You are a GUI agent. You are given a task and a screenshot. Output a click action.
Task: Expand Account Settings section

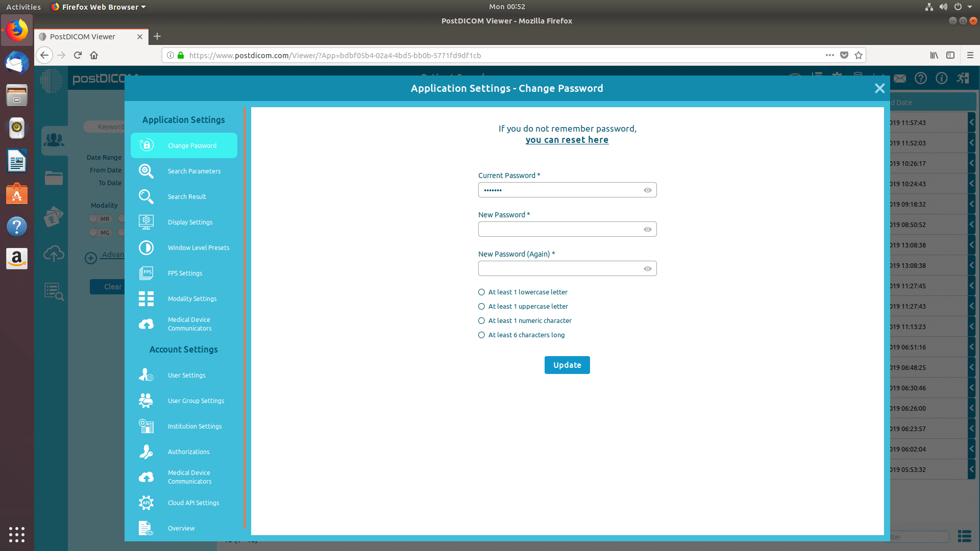pyautogui.click(x=183, y=349)
